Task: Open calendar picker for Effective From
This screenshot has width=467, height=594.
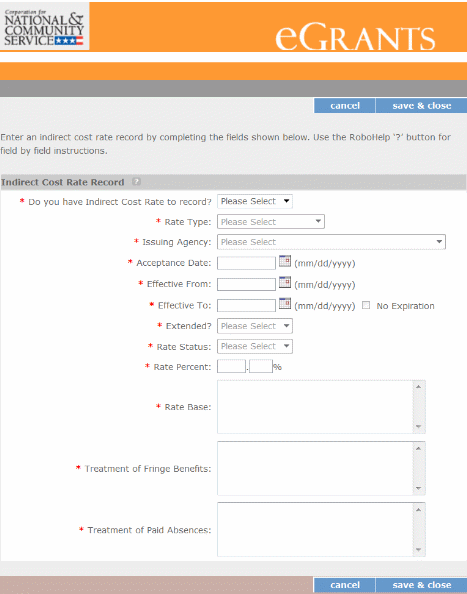Action: point(285,282)
